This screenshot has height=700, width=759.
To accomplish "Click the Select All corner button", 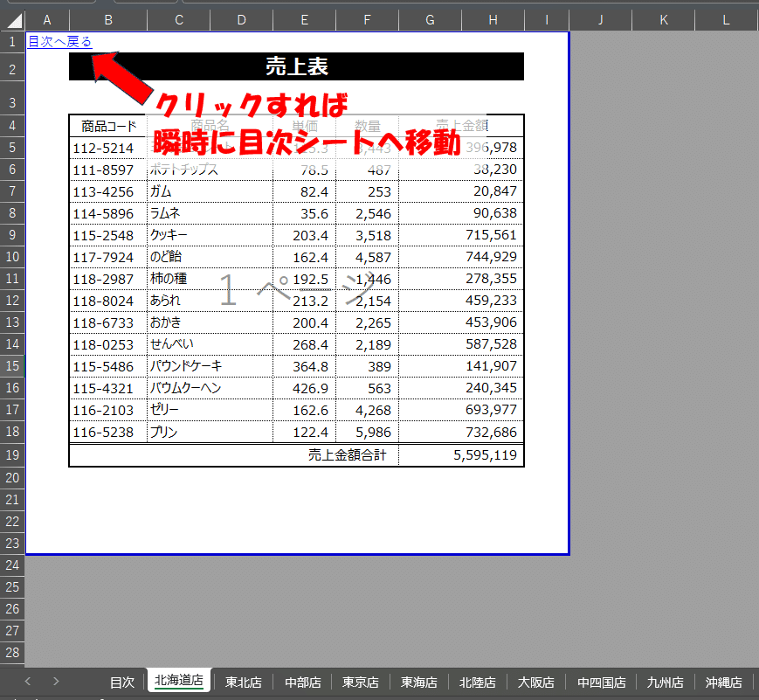I will point(12,18).
